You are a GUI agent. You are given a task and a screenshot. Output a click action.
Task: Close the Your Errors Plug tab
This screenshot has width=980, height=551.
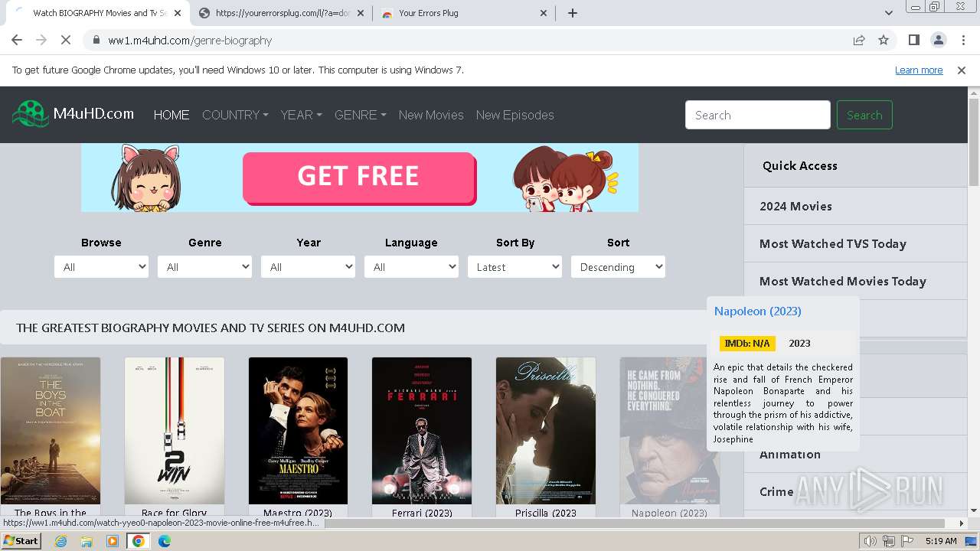[544, 13]
